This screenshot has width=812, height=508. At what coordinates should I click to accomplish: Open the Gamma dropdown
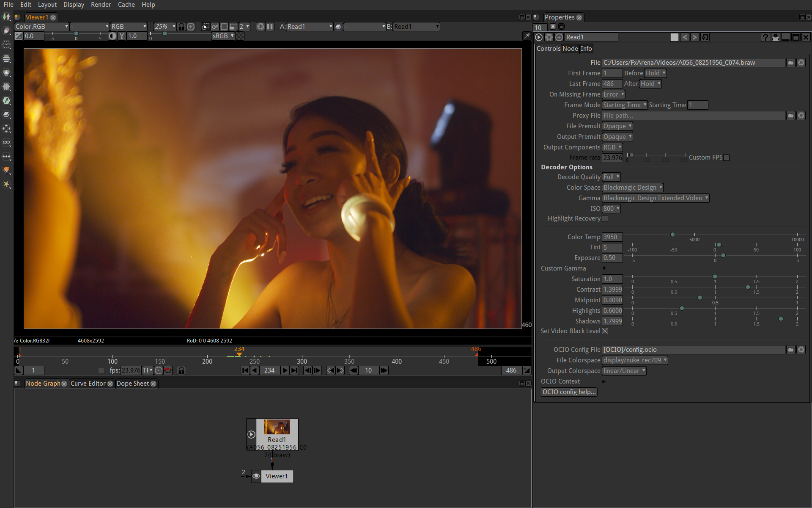click(x=655, y=198)
